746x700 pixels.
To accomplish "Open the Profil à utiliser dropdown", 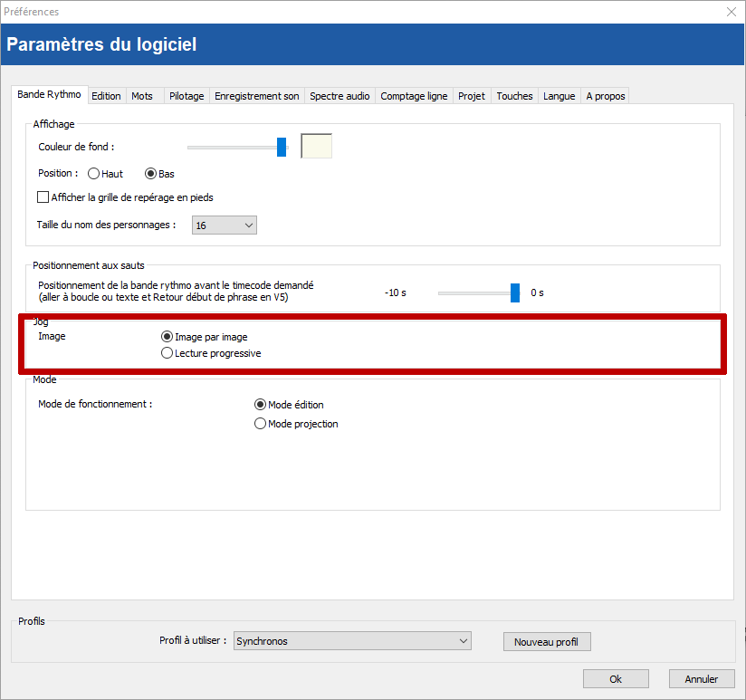I will 352,641.
